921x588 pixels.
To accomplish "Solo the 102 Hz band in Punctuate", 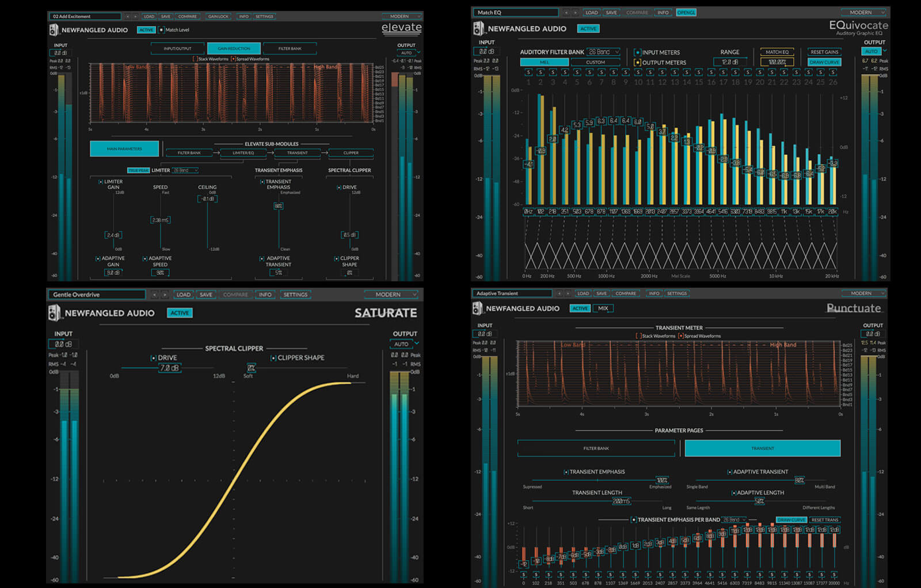I will [536, 574].
